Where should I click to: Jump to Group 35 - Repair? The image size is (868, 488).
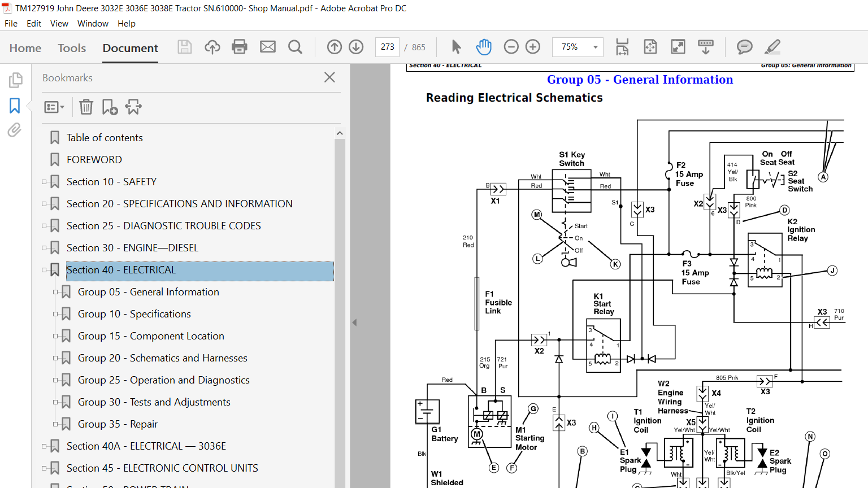click(x=118, y=424)
